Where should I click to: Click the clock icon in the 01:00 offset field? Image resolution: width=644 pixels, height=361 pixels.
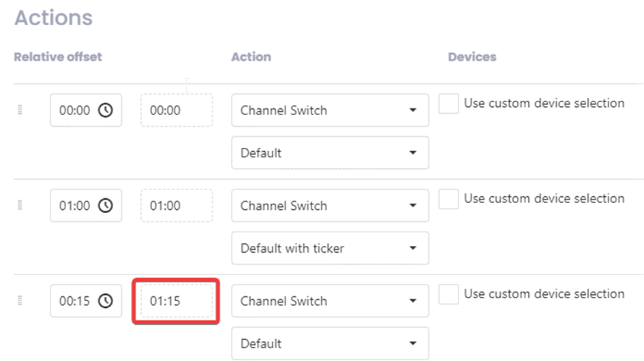tap(106, 206)
